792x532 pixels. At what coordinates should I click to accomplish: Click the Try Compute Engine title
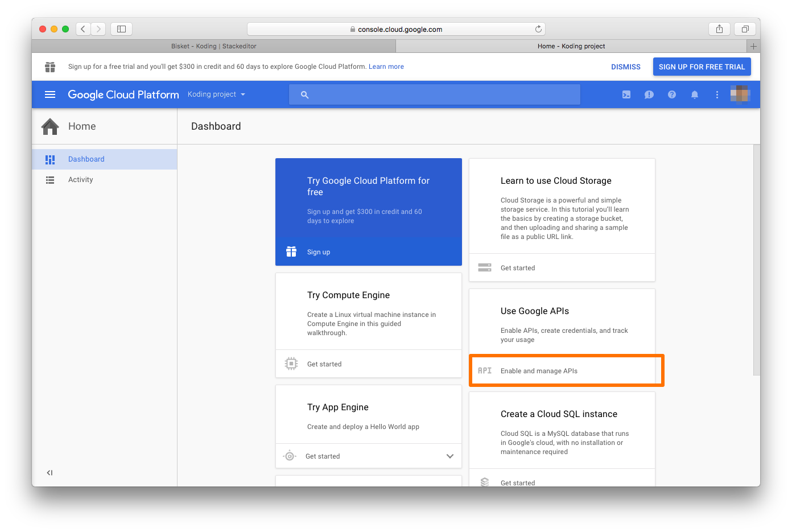348,295
